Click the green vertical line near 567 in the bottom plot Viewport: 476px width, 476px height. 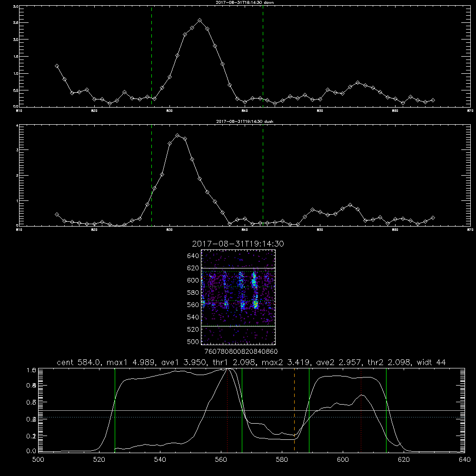click(x=242, y=410)
